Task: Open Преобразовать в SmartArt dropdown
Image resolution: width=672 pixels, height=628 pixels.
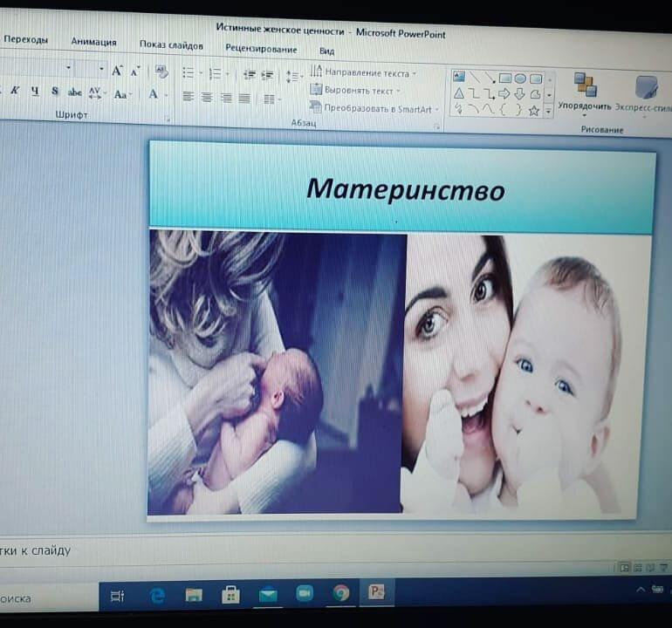Action: [375, 108]
